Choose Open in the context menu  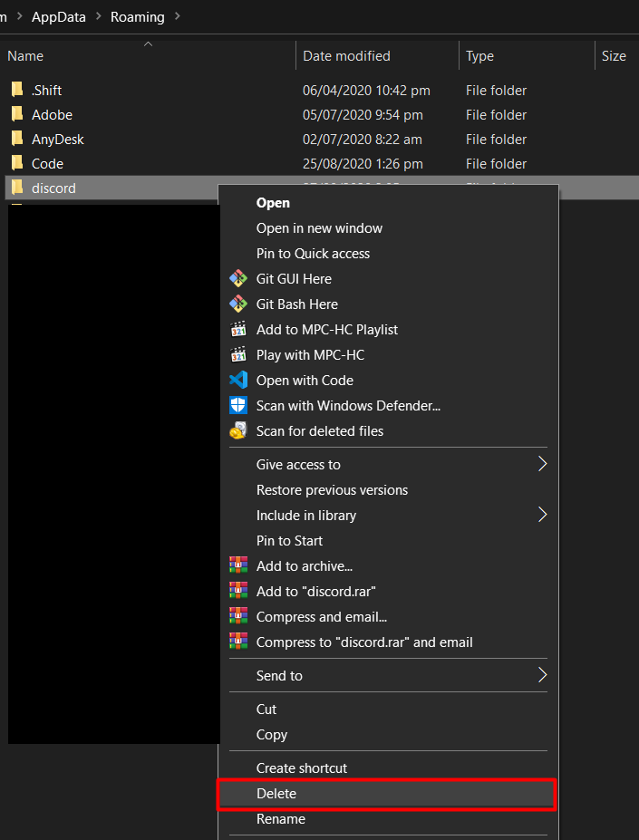pyautogui.click(x=388, y=203)
